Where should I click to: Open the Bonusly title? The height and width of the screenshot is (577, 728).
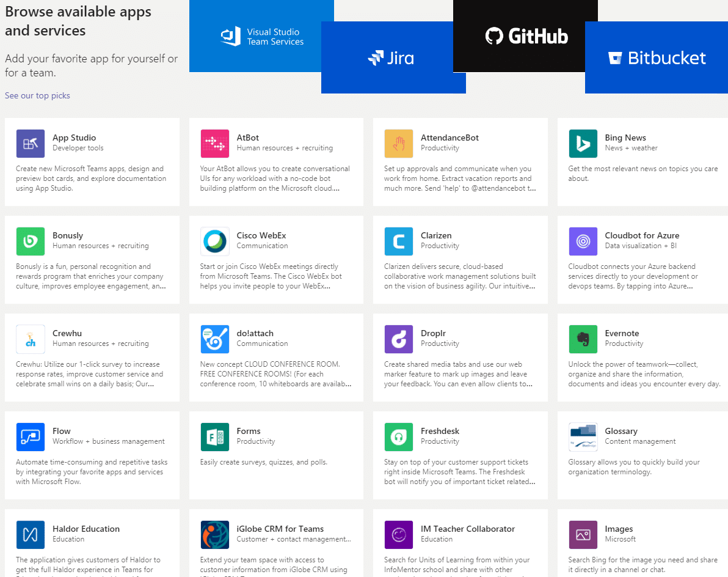68,235
